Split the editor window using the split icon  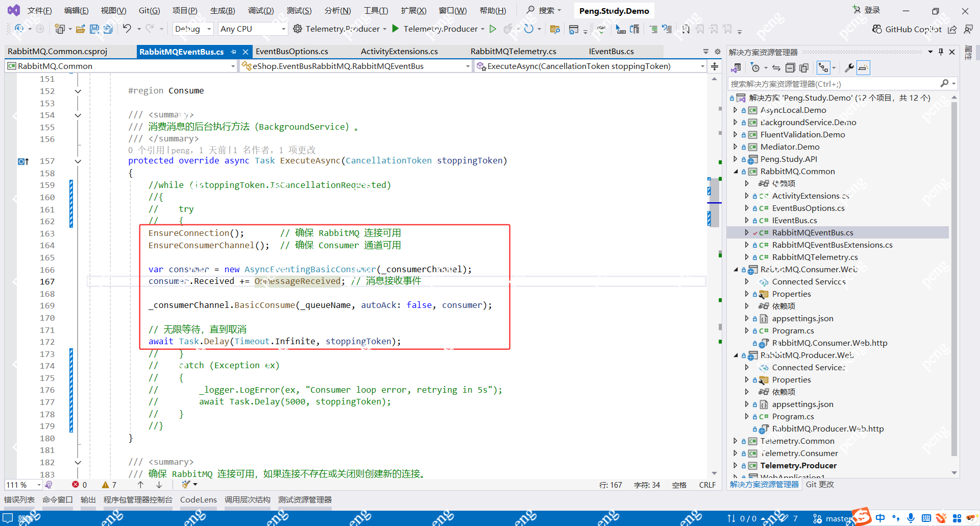click(715, 66)
